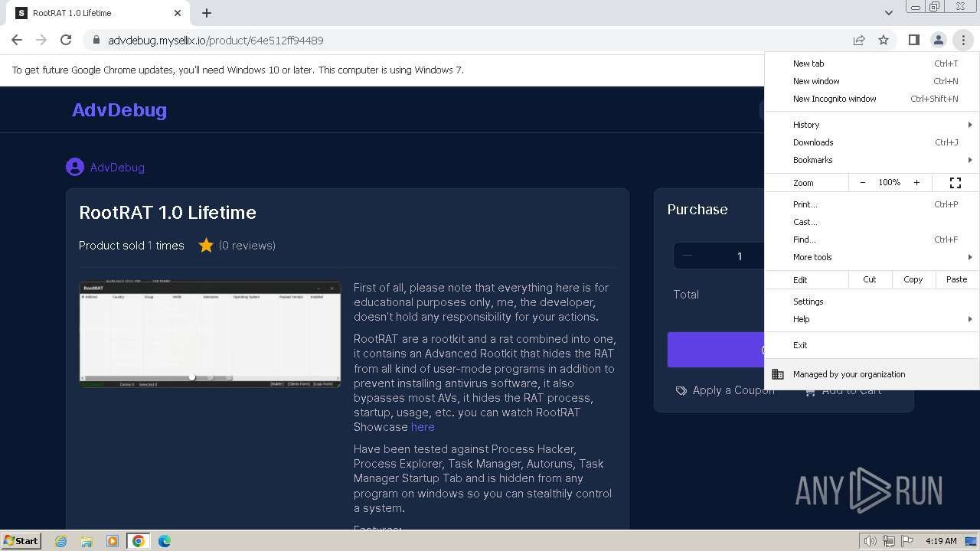Viewport: 980px width, 551px height.
Task: Click the AdvDebug site logo
Action: tap(119, 110)
